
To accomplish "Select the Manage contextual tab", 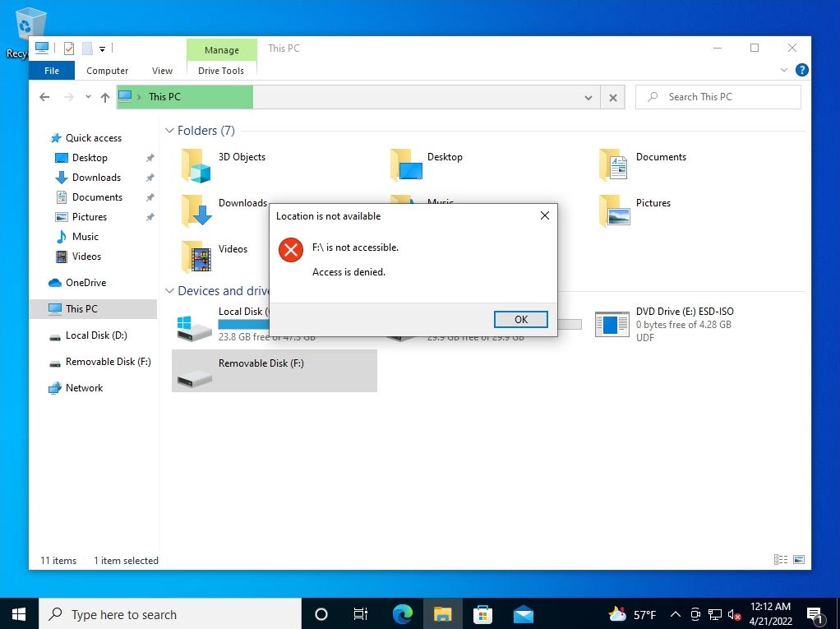I will pyautogui.click(x=222, y=50).
